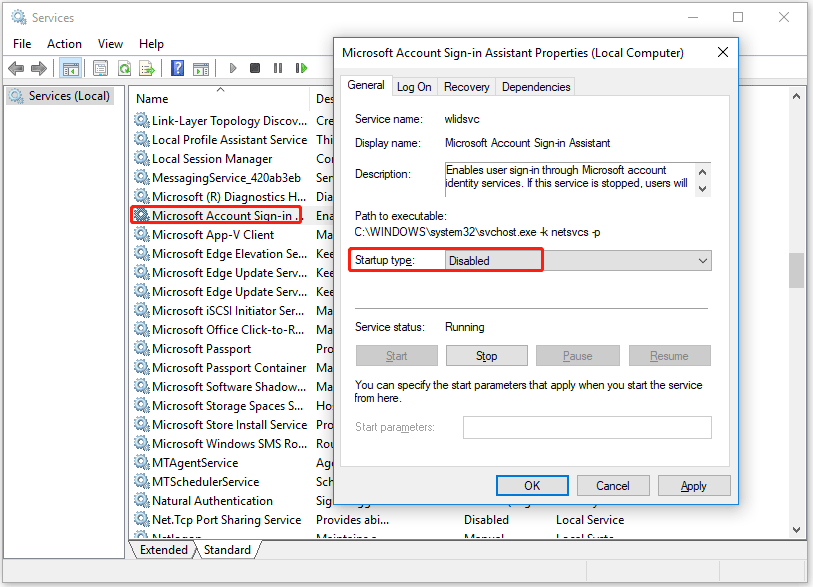Toggle the Show/Hide Console Tree icon
Image resolution: width=813 pixels, height=587 pixels.
click(x=71, y=68)
